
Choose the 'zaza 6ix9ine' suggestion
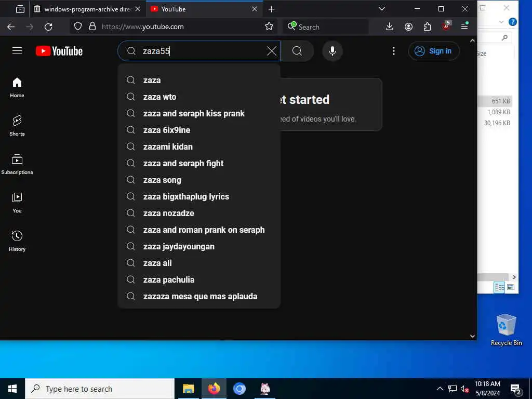click(199, 130)
